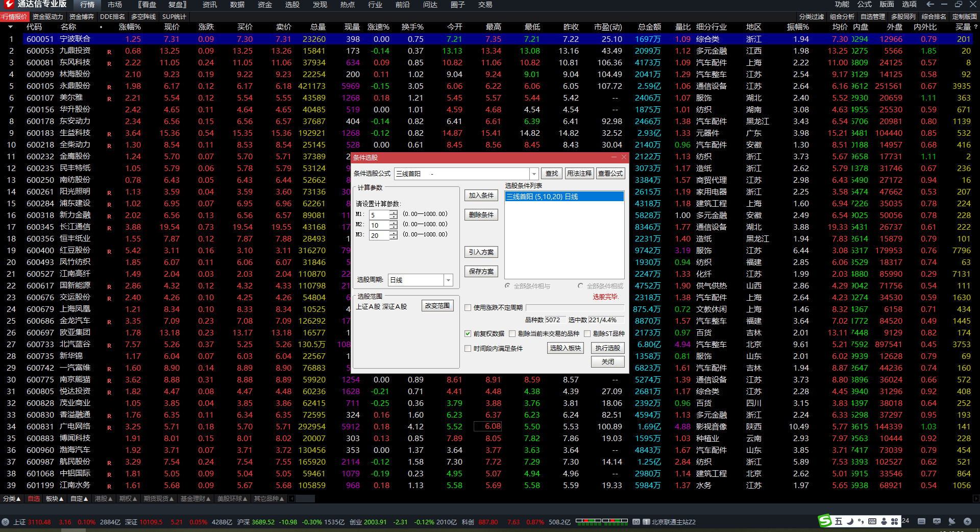The width and height of the screenshot is (980, 532).
Task: Expand the 板块 category at bottom bar
Action: pos(54,499)
